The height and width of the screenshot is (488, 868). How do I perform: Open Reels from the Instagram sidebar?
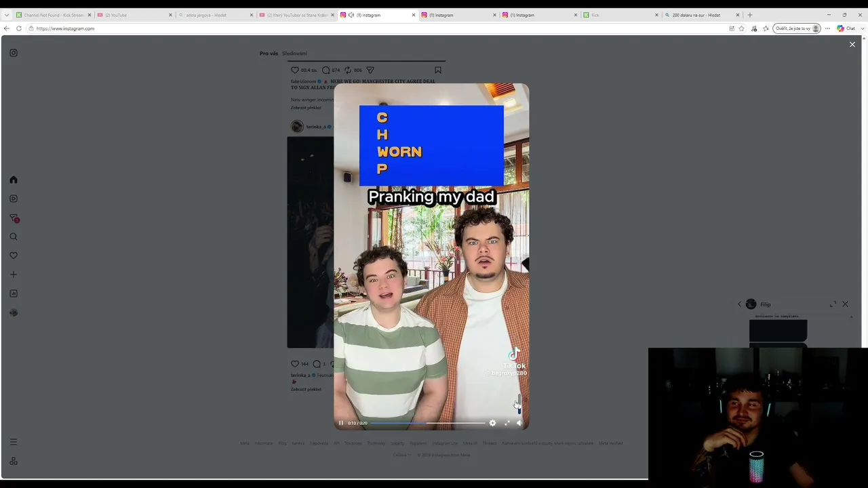14,199
